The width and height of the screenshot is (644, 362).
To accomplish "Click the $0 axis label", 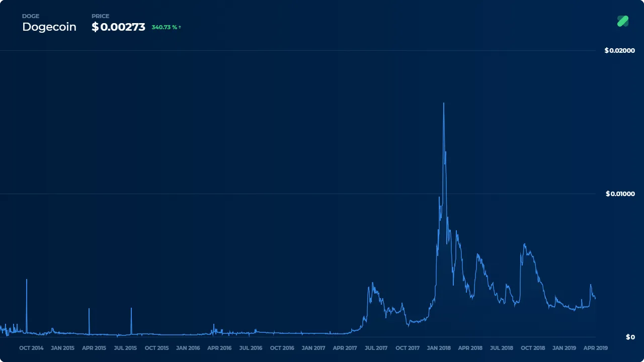I will (630, 337).
